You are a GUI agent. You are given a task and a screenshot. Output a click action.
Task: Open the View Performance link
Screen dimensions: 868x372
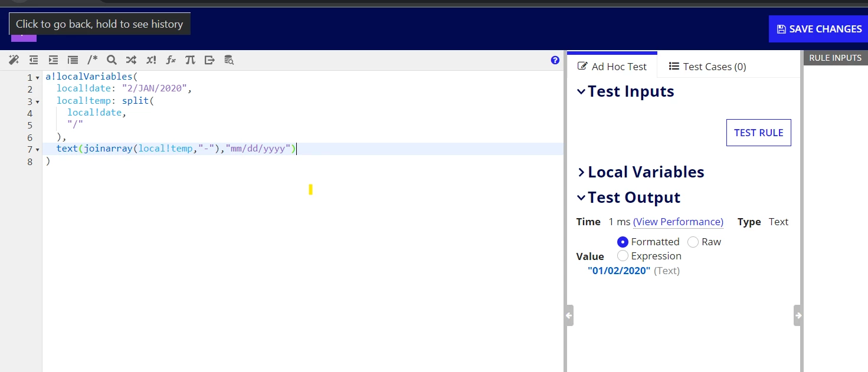(678, 222)
